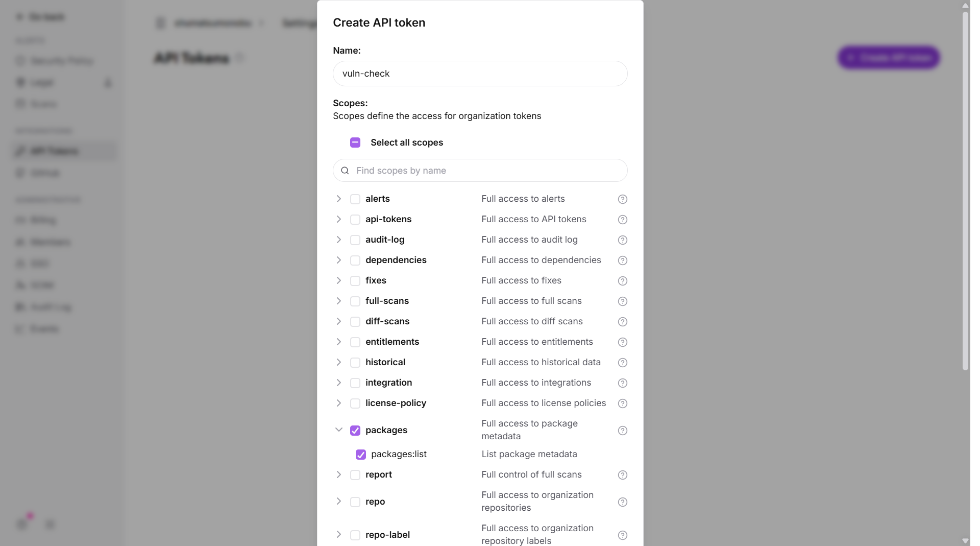
Task: Open help for the repo scope
Action: 622,502
